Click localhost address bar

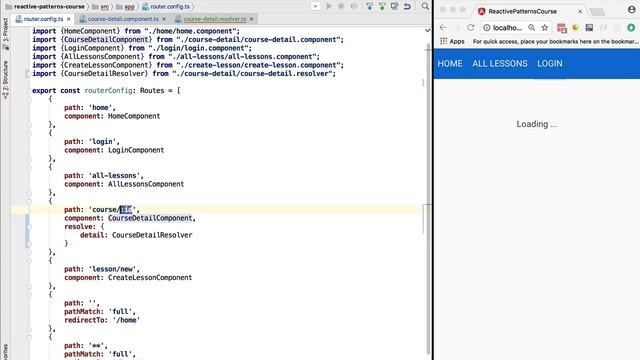pyautogui.click(x=507, y=28)
